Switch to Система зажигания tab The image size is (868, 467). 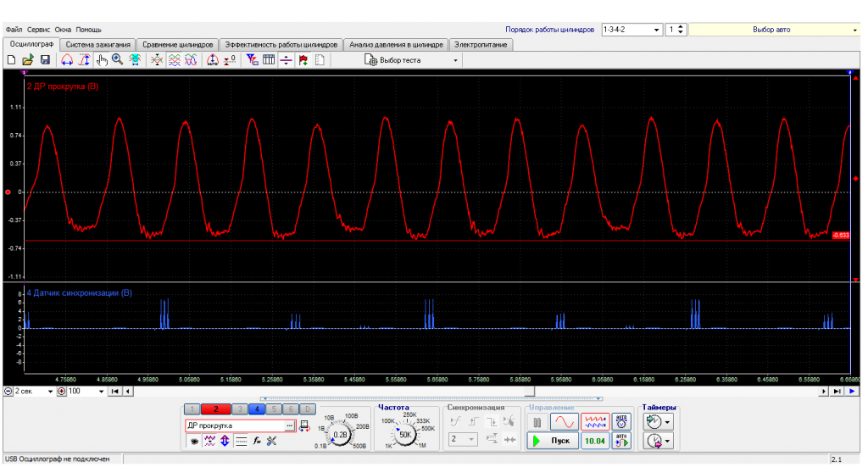click(98, 45)
